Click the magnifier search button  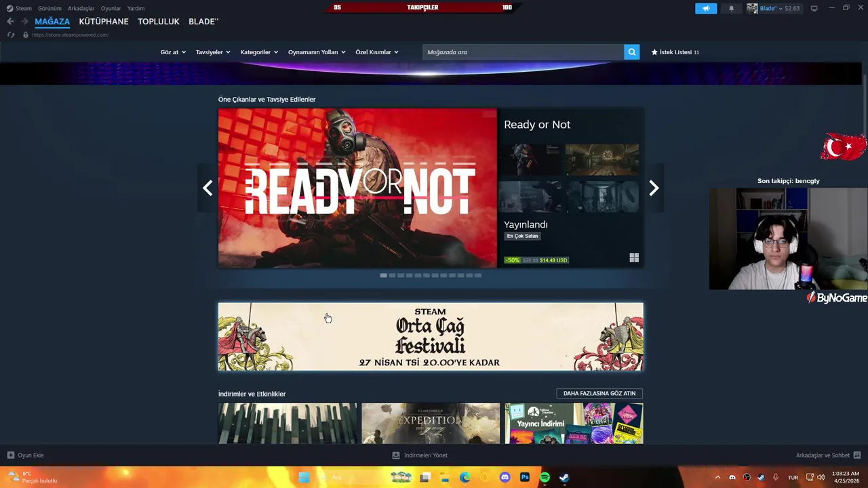(632, 52)
